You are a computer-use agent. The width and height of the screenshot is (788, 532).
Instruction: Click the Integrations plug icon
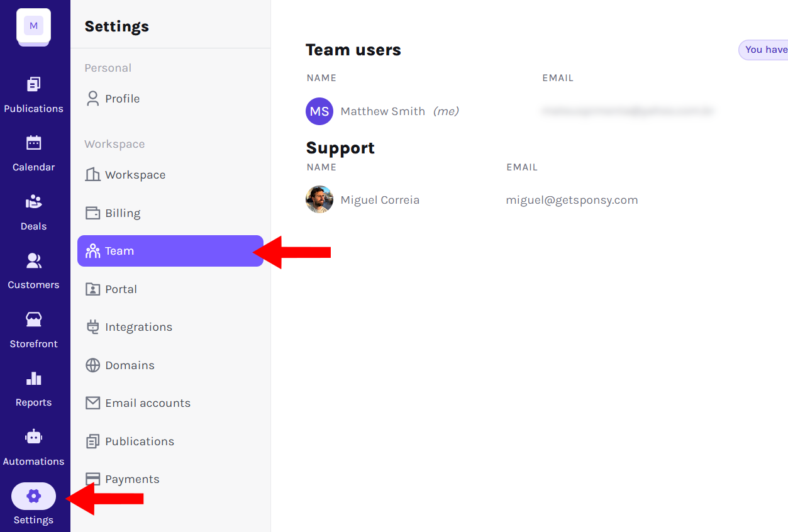93,327
